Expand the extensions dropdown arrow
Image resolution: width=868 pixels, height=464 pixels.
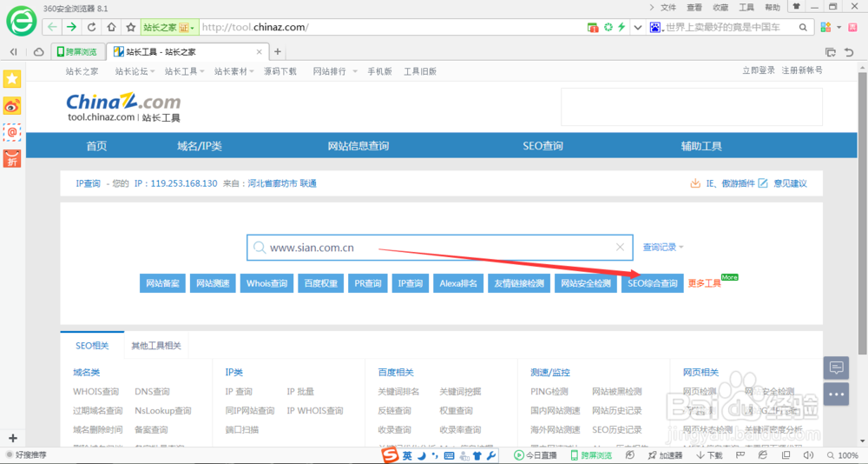click(839, 27)
